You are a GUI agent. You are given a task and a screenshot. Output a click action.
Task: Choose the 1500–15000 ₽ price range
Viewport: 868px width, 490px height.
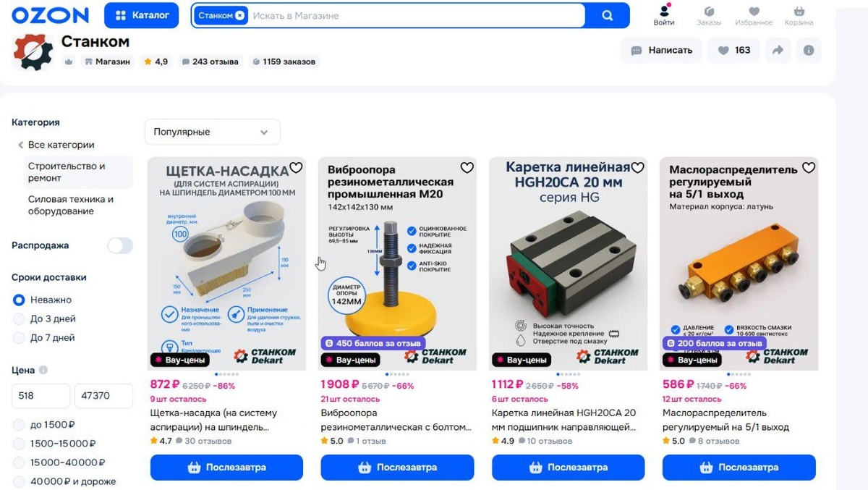point(19,444)
